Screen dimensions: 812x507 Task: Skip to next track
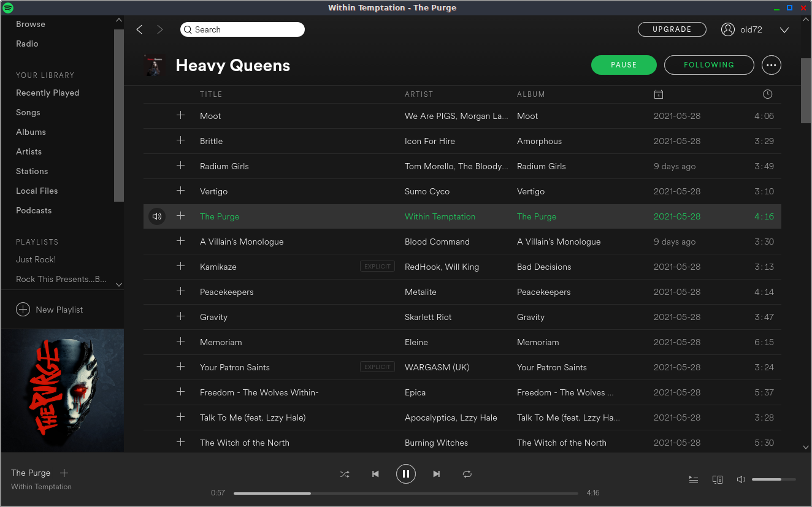coord(436,474)
